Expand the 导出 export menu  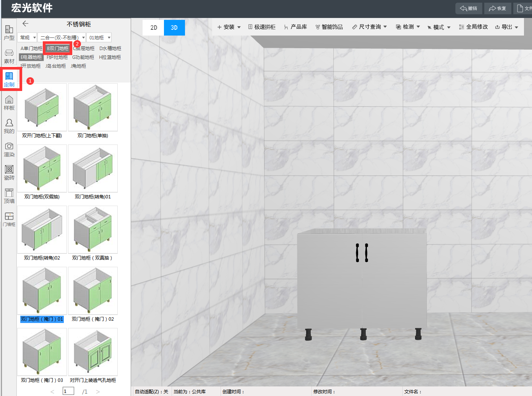506,27
